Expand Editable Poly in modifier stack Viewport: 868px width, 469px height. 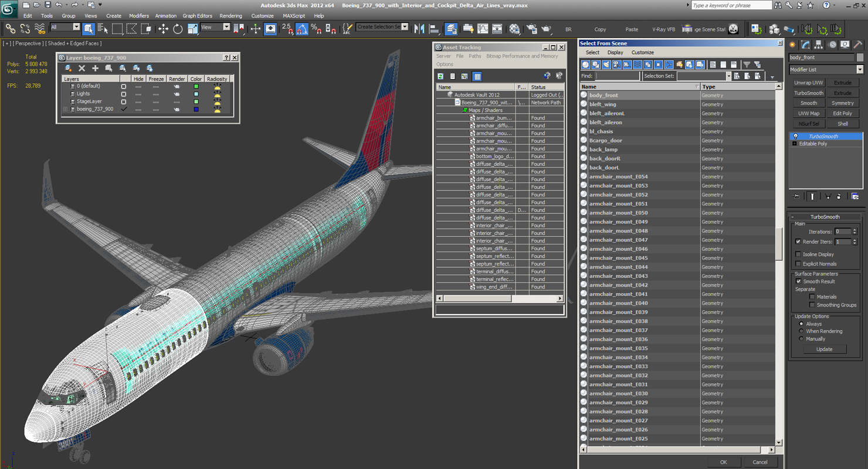(795, 144)
